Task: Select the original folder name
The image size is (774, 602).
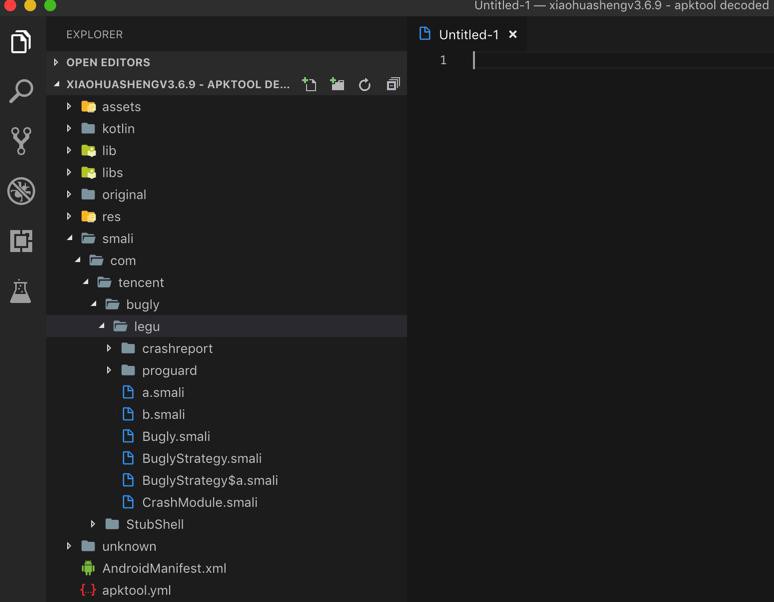Action: tap(124, 195)
